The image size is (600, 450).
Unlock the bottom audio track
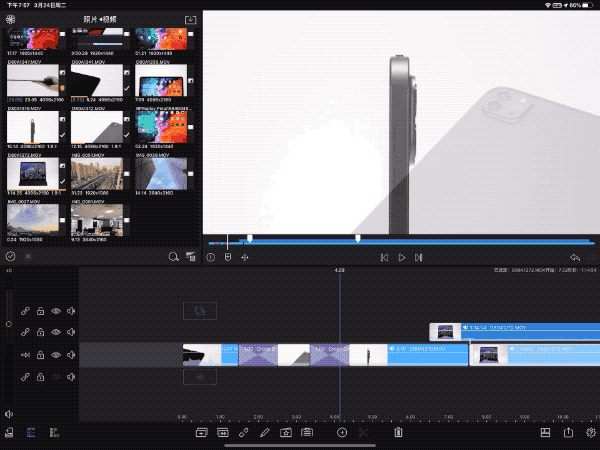pyautogui.click(x=41, y=377)
